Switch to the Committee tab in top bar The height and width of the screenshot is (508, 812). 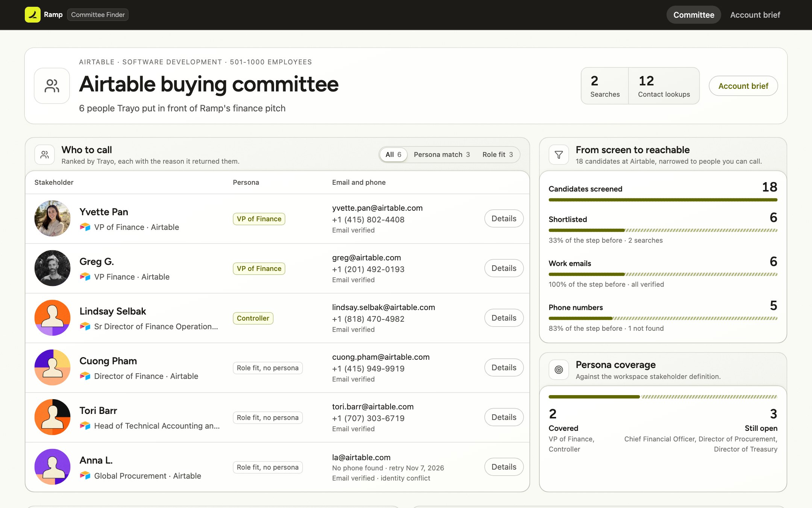coord(694,15)
